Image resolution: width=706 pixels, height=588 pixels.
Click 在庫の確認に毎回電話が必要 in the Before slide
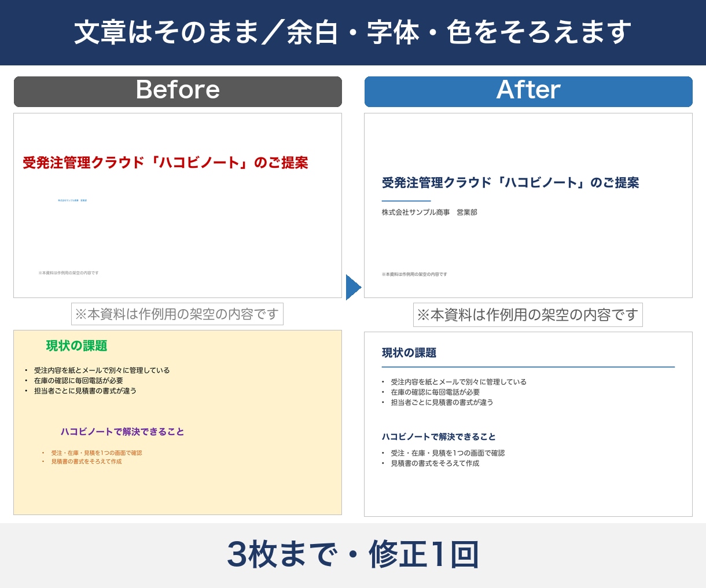[79, 381]
